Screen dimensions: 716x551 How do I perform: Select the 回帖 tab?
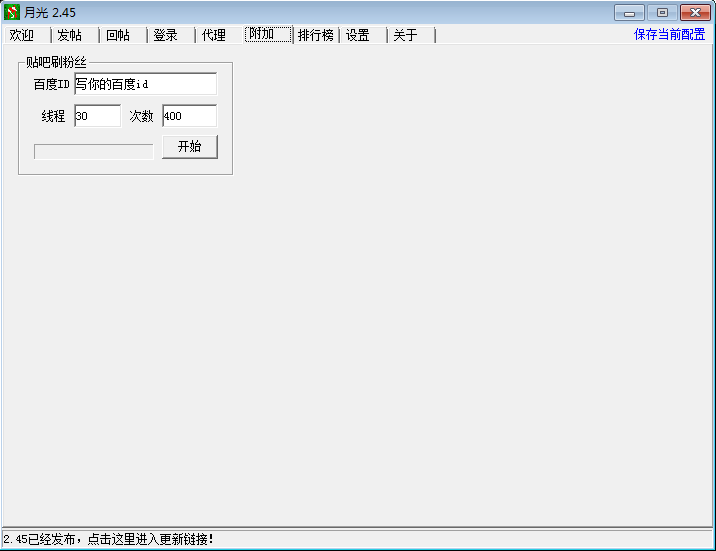pyautogui.click(x=118, y=35)
